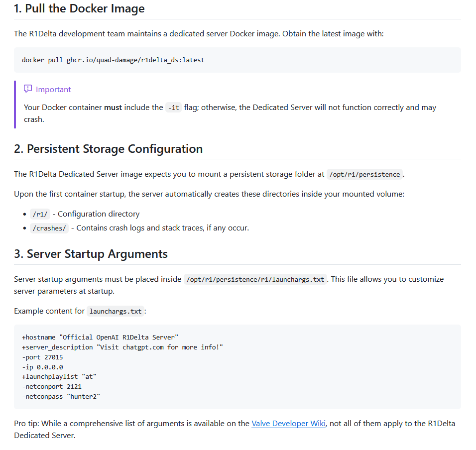Click the +server_description line in the code block

pos(122,347)
